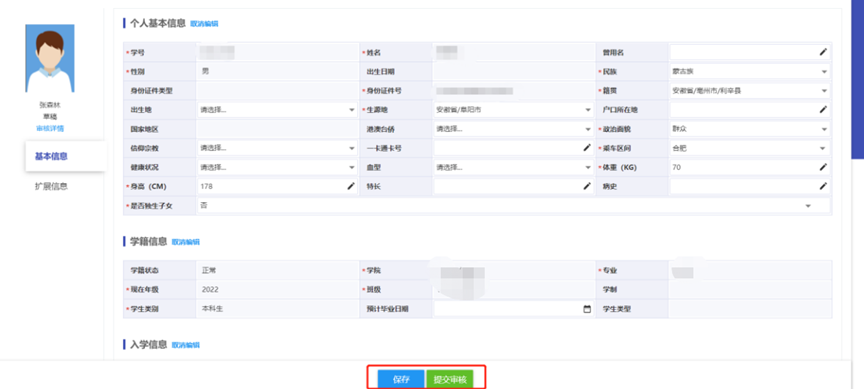864x389 pixels.
Task: Open the 健康状况 dropdown
Action: [278, 167]
